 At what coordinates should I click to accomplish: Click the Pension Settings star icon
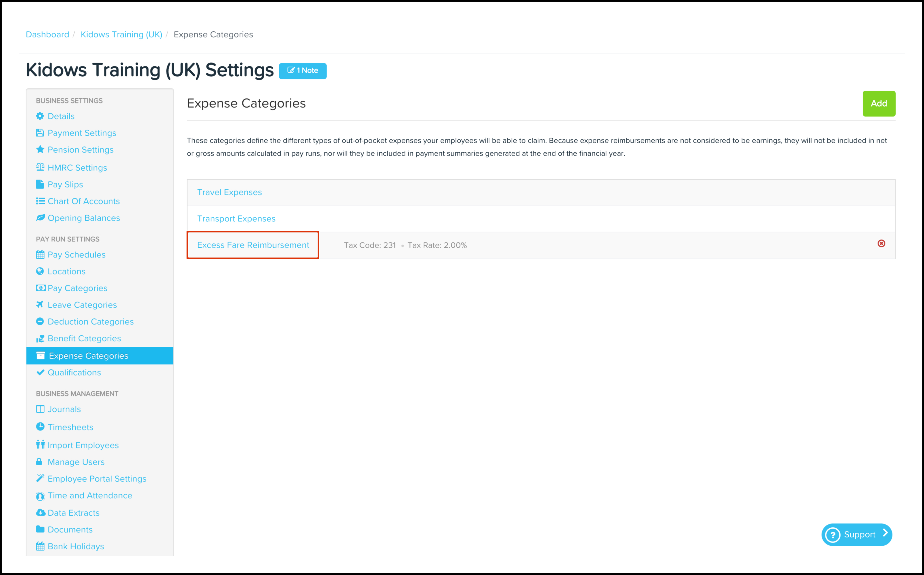click(x=40, y=149)
